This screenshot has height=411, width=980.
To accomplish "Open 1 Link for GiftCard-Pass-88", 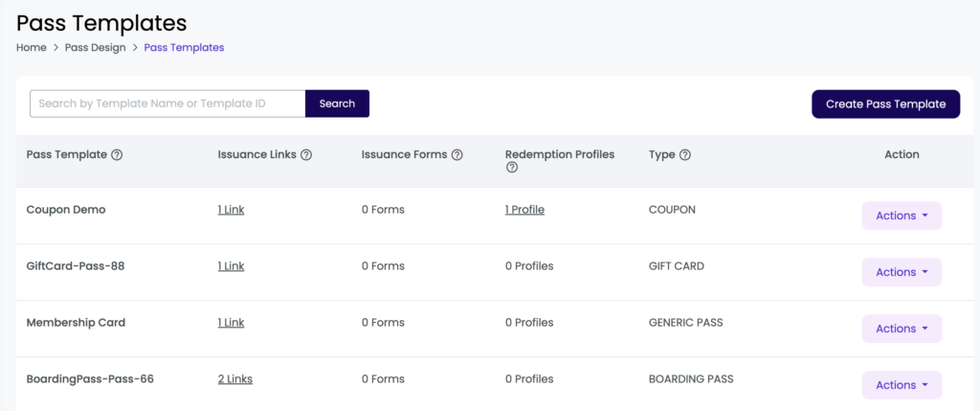I will pos(231,266).
